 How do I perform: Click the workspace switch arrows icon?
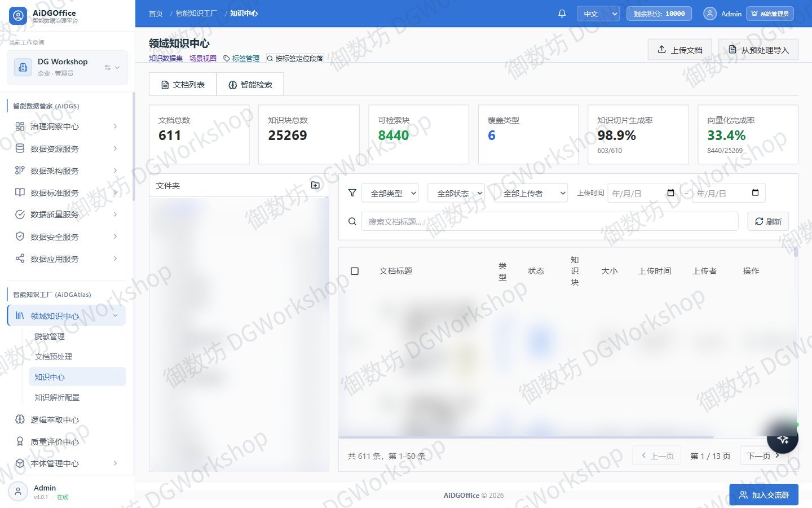click(107, 67)
